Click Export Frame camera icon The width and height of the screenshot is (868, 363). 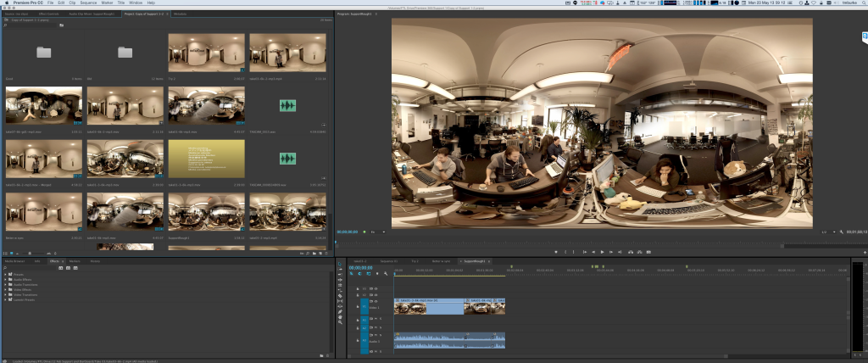coord(648,252)
